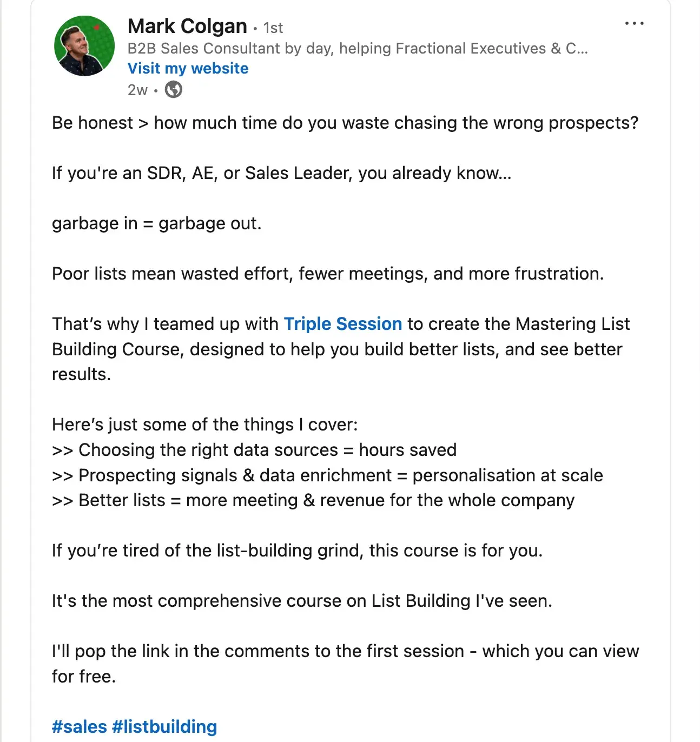The width and height of the screenshot is (700, 742).
Task: Click the Mastering List Building Course sentence
Action: [340, 349]
